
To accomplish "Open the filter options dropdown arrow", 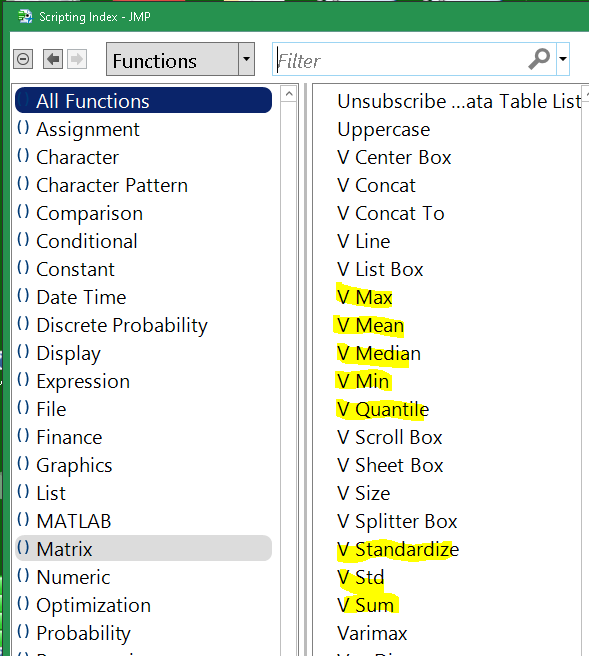I will (x=563, y=59).
